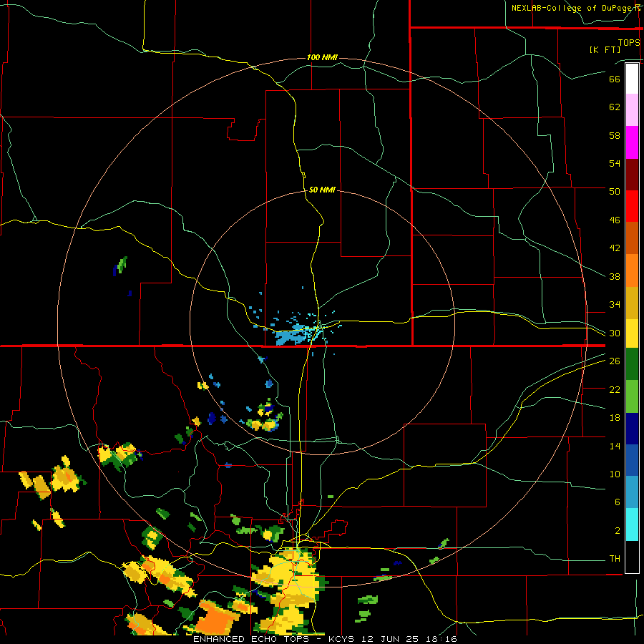Click legend value '62'
Image resolution: width=644 pixels, height=644 pixels.
(x=615, y=107)
